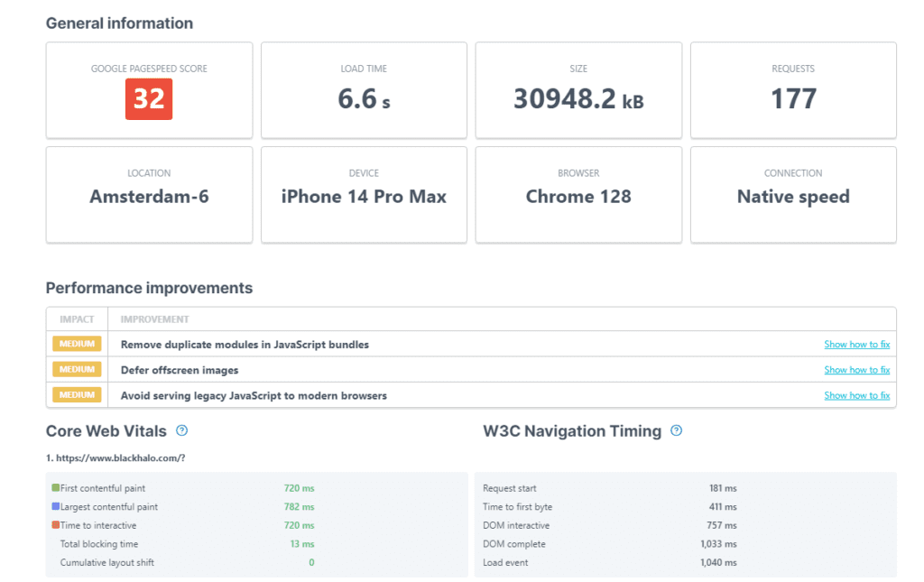Viewport: 924px width, 582px height.
Task: Select the Load Time metric card
Action: pyautogui.click(x=363, y=89)
